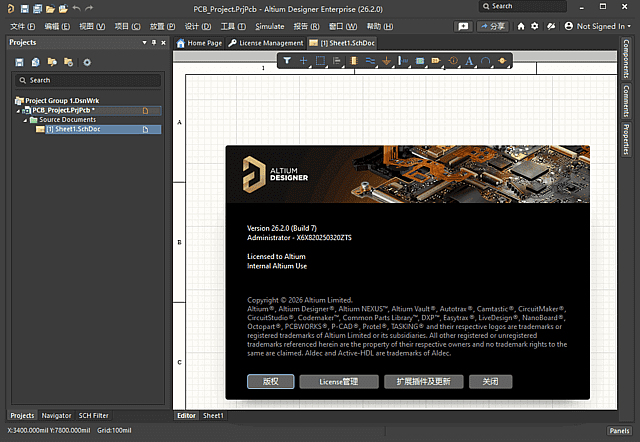This screenshot has height=442, width=640.
Task: Open the Projects panel dropdown arrow
Action: point(144,42)
